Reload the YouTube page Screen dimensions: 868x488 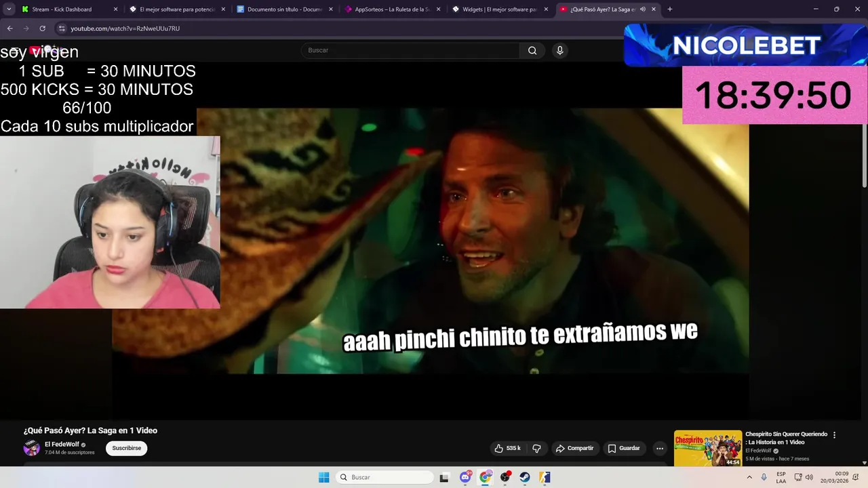(42, 28)
